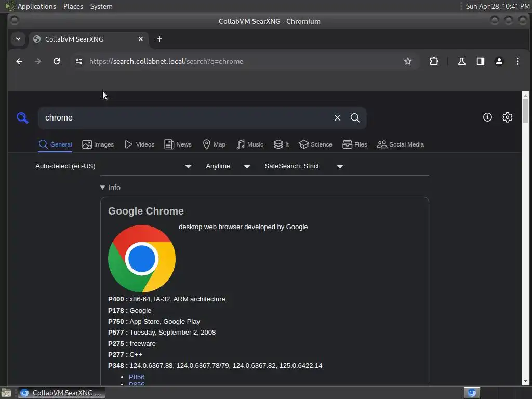The height and width of the screenshot is (399, 532).
Task: Click the address bar URL
Action: [x=166, y=61]
